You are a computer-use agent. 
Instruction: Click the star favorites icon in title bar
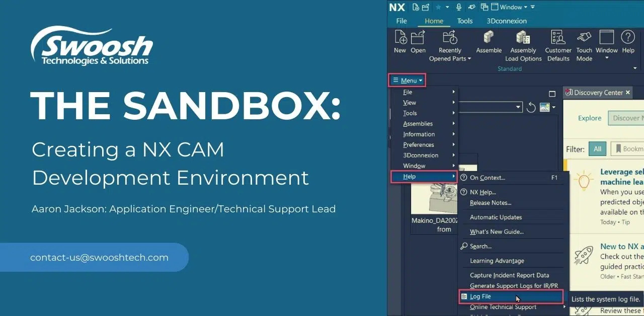[439, 7]
